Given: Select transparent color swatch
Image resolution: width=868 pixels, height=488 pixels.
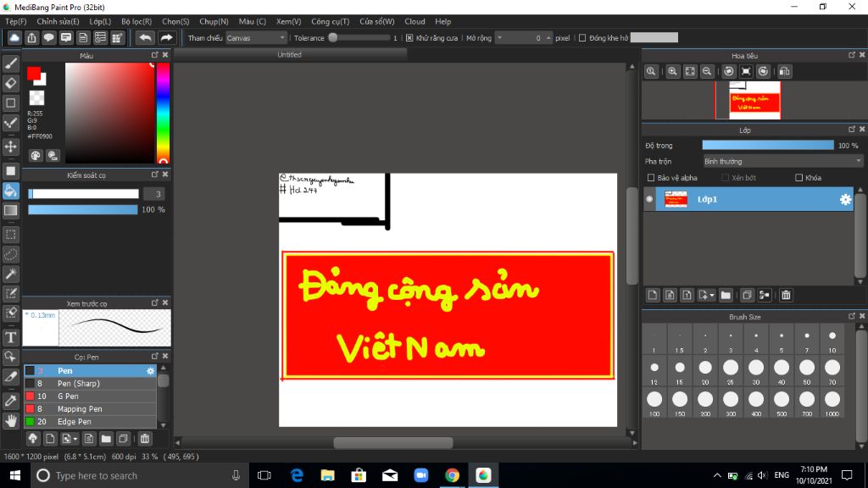Looking at the screenshot, I should pos(36,98).
